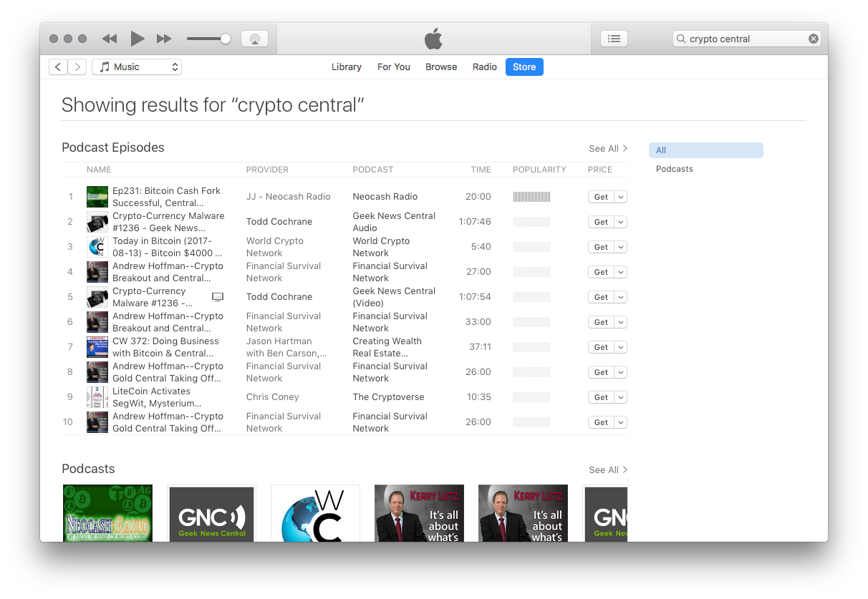Click the play button
This screenshot has height=599, width=868.
click(138, 39)
